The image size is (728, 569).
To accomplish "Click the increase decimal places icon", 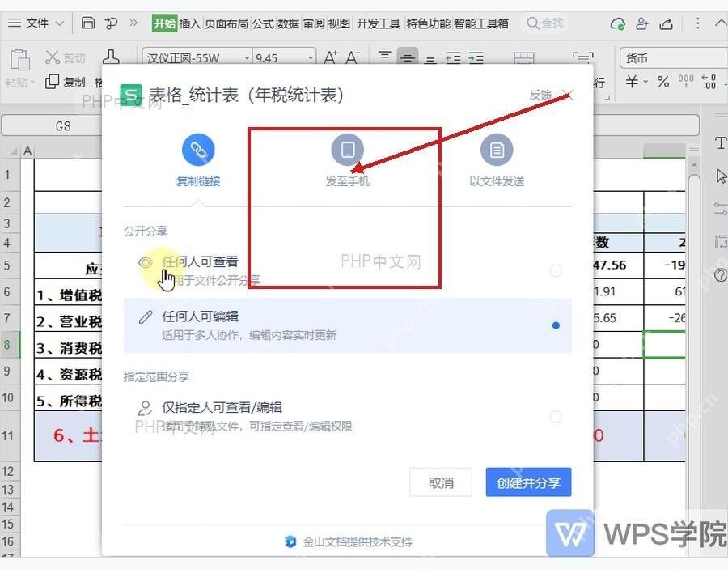I will pyautogui.click(x=709, y=81).
